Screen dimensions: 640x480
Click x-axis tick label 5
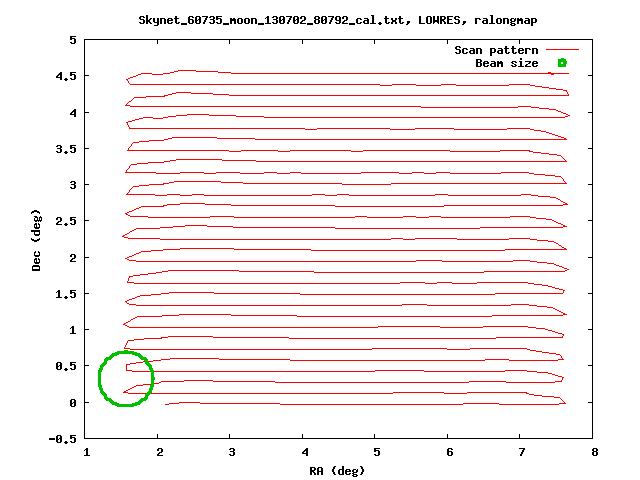pyautogui.click(x=376, y=452)
